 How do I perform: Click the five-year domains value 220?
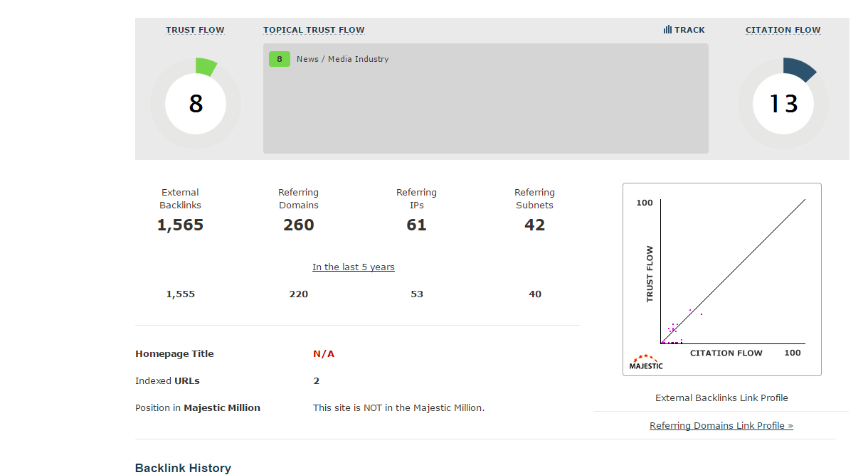(x=299, y=294)
